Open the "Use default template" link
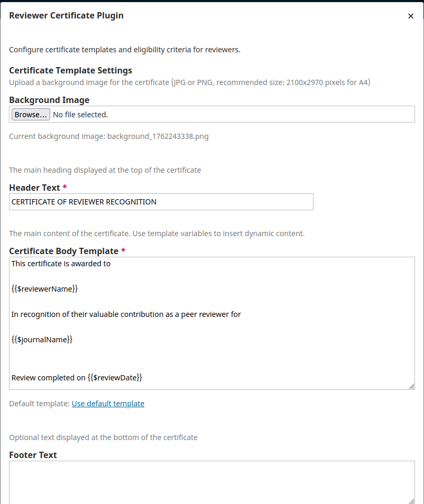The height and width of the screenshot is (504, 424). (108, 404)
